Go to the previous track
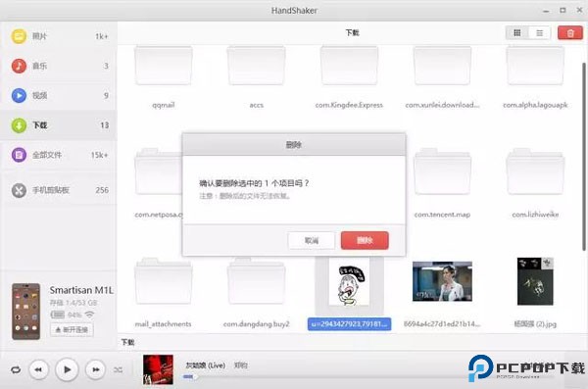Screen dimensions: 588x389 coord(38,369)
